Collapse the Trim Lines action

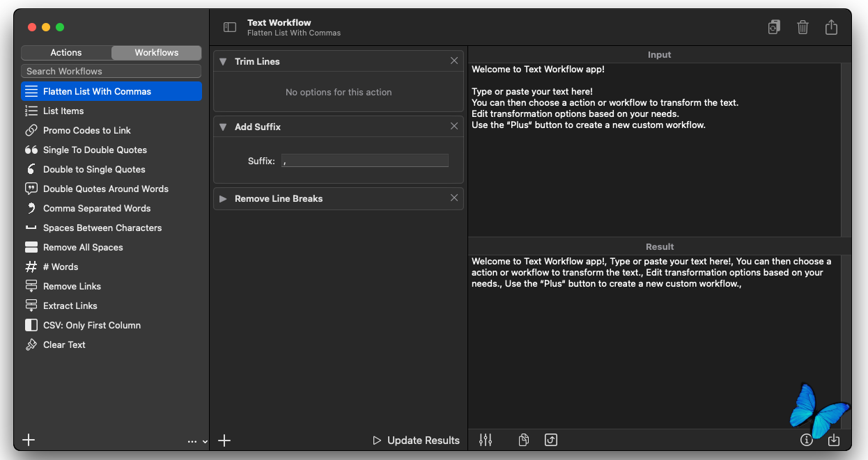(x=223, y=61)
